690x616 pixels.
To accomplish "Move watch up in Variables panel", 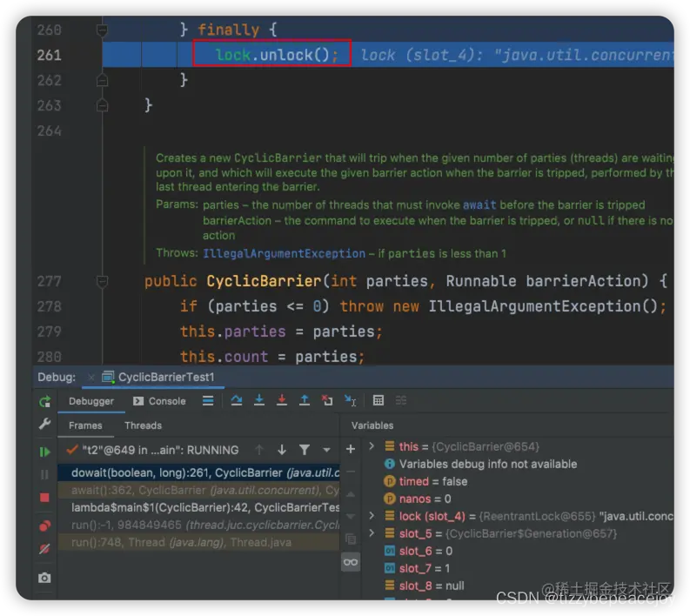I will click(x=351, y=494).
